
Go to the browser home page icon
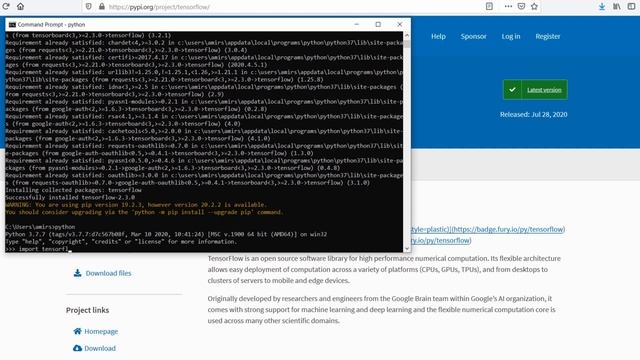coord(20,7)
